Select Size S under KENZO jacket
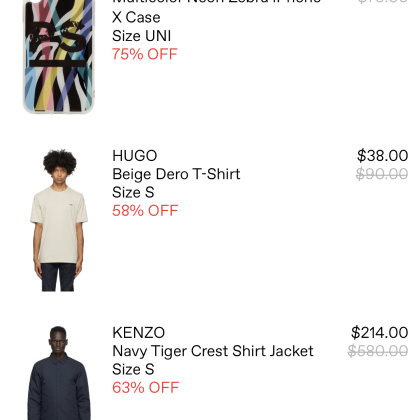Viewport: 420px width, 420px height. coord(133,369)
